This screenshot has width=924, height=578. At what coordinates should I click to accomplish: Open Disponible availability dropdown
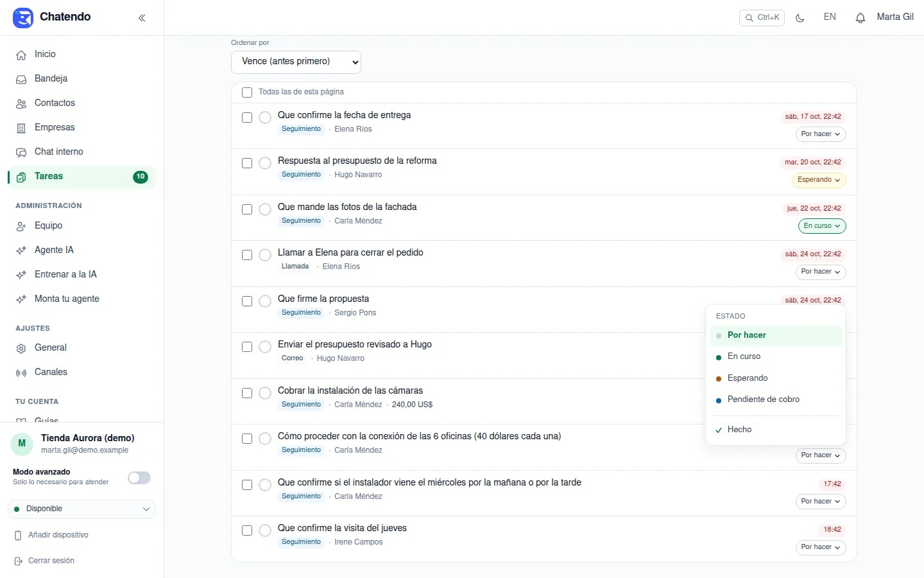(x=81, y=509)
